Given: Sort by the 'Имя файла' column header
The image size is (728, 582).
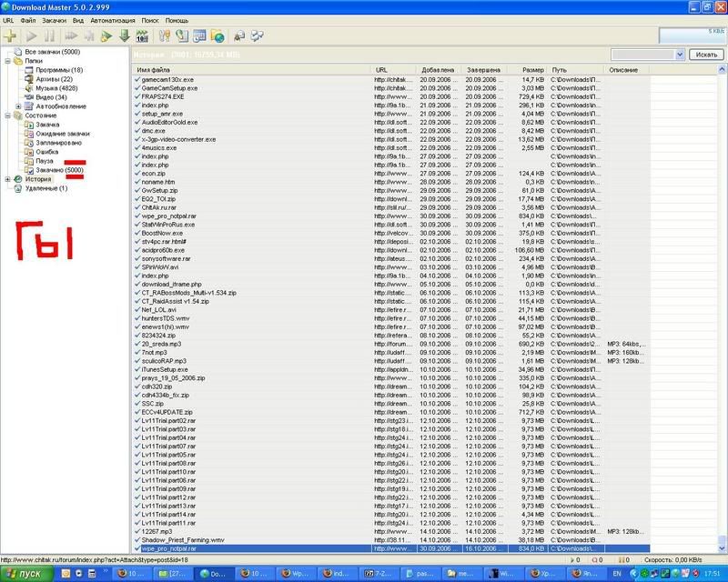Looking at the screenshot, I should click(252, 70).
